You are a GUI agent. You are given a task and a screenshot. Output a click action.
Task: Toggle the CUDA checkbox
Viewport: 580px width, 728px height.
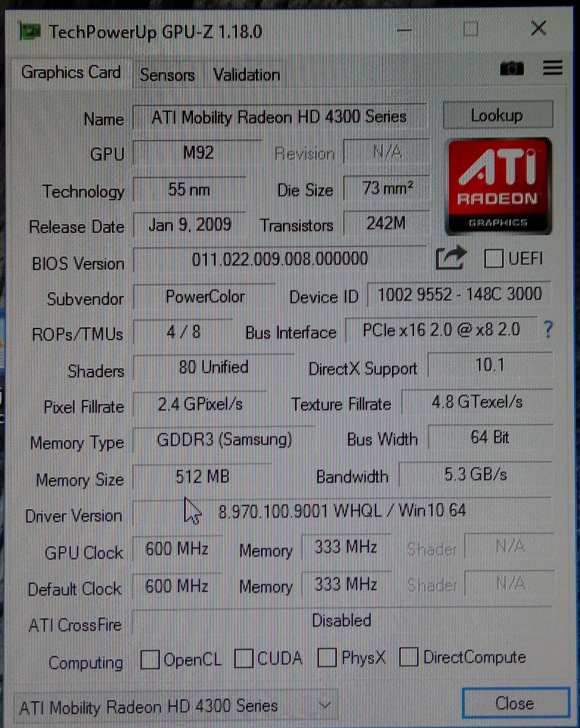coord(243,658)
